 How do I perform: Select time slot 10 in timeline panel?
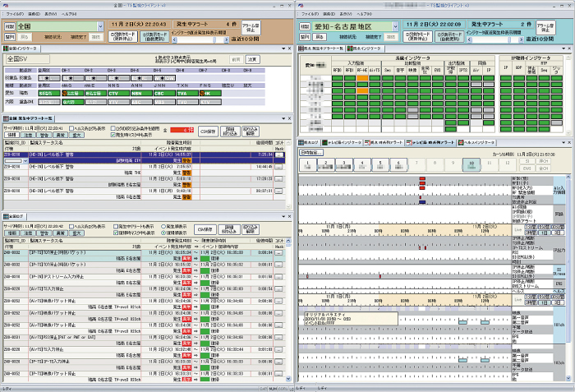tap(473, 164)
